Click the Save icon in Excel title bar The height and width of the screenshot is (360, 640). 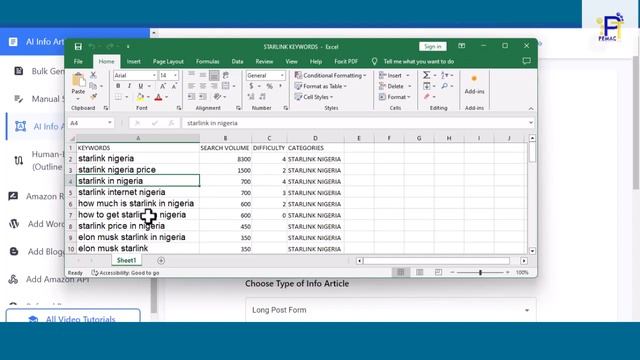pos(78,47)
